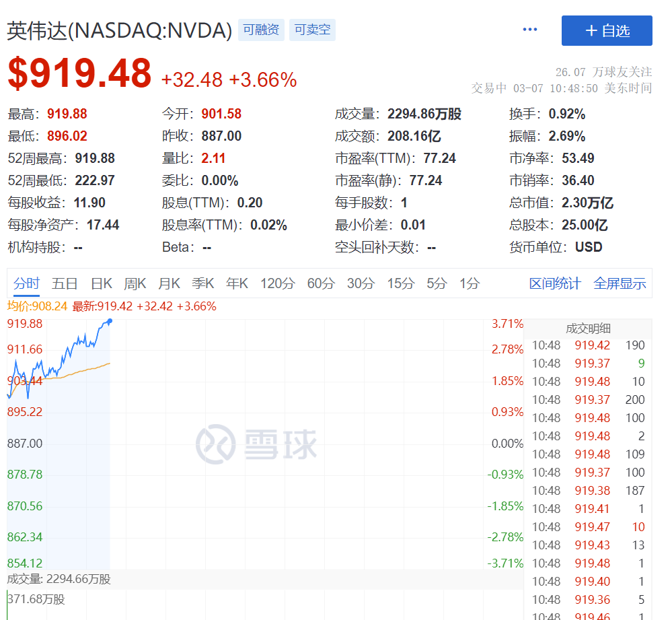Click the trade row 919.42 with volume 190
672x620 pixels.
[588, 345]
